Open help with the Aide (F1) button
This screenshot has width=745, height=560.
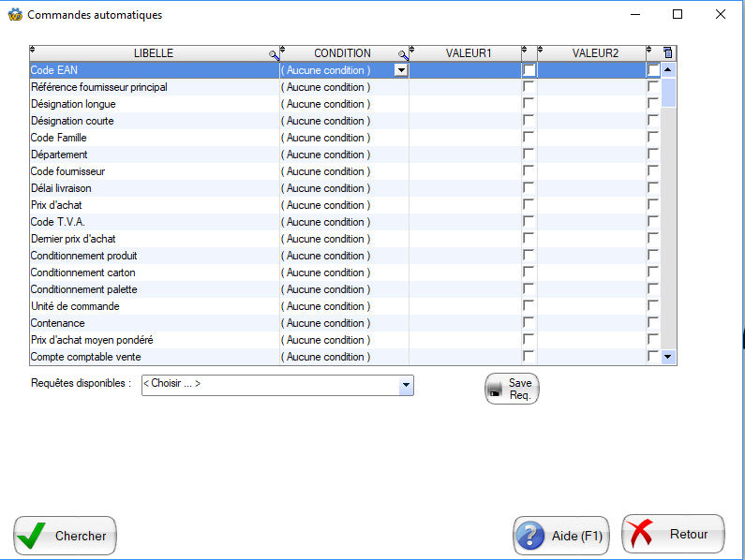(561, 537)
